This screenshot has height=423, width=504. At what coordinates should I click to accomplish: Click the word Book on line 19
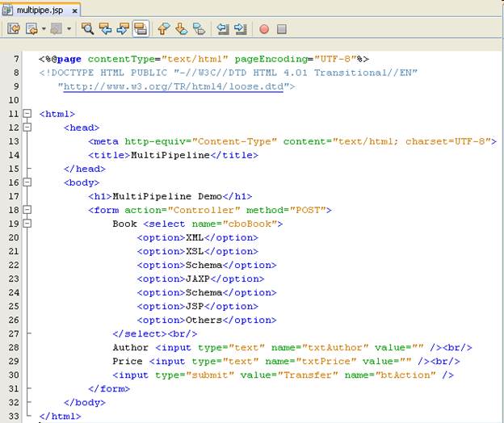[124, 224]
